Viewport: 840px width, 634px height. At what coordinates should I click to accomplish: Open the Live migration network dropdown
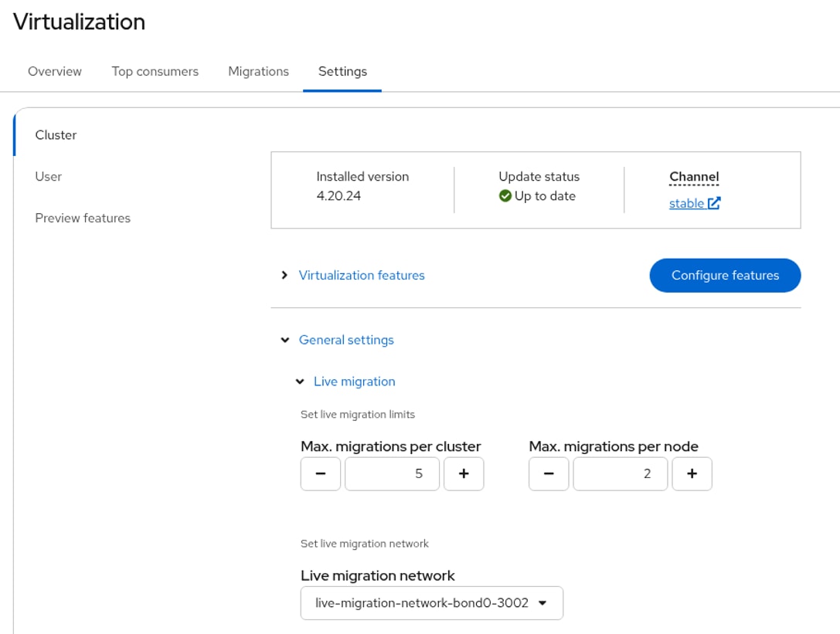pos(432,603)
